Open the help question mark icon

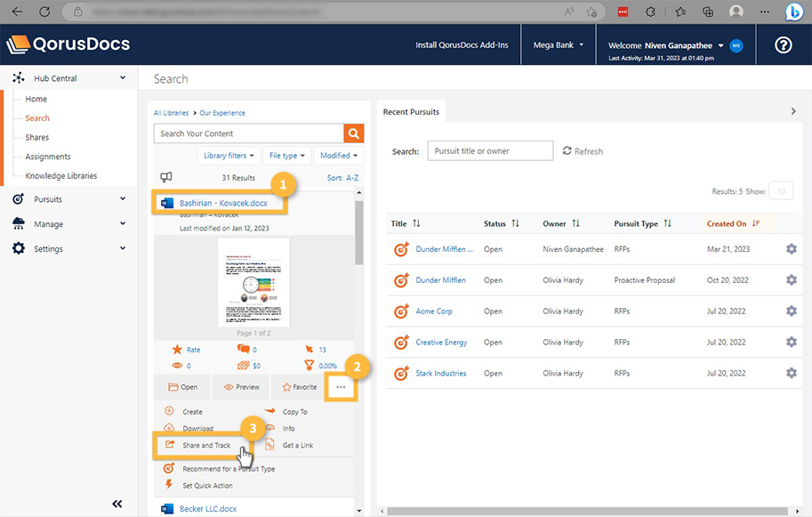click(x=783, y=45)
